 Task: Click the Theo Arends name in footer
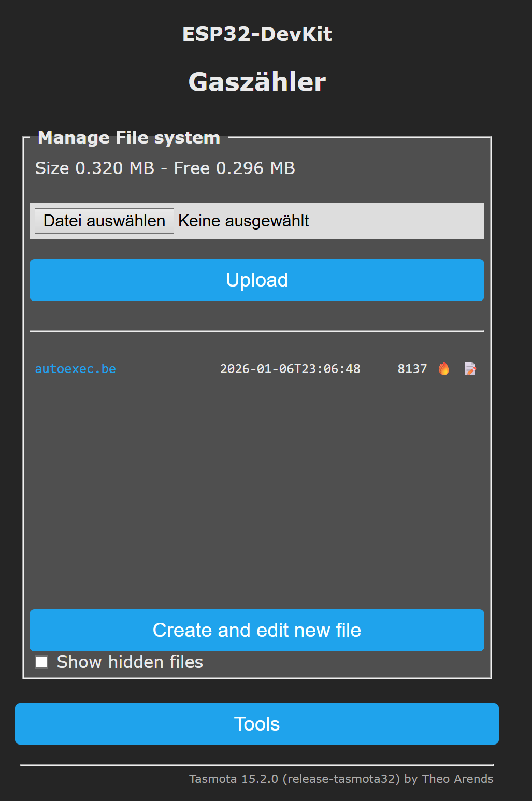(457, 779)
